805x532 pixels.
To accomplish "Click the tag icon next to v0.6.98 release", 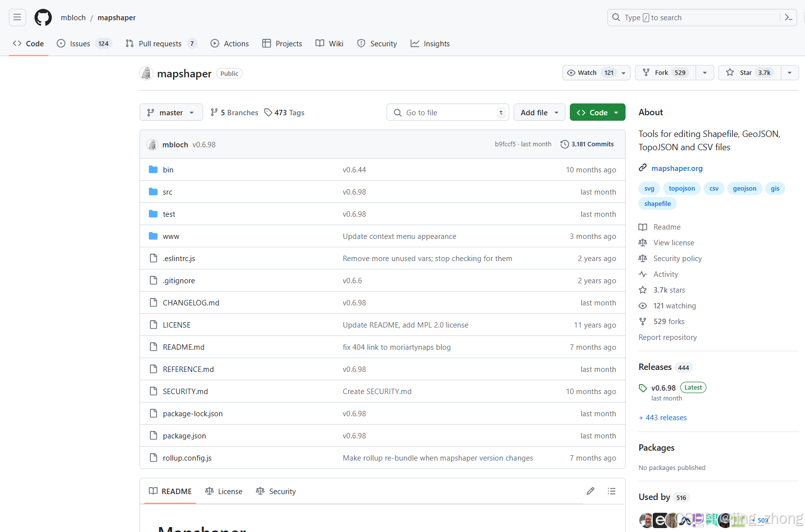I will (643, 388).
